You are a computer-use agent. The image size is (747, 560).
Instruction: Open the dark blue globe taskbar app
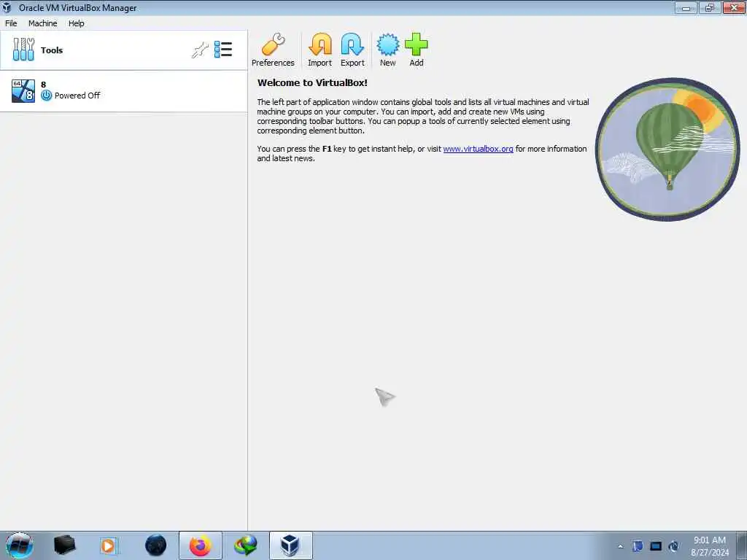(x=156, y=545)
